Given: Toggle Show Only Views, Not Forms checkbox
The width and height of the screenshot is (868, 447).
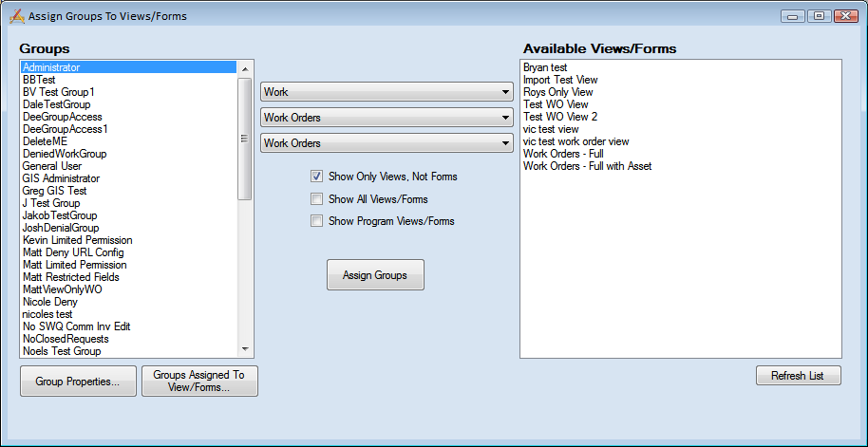Looking at the screenshot, I should pos(316,177).
